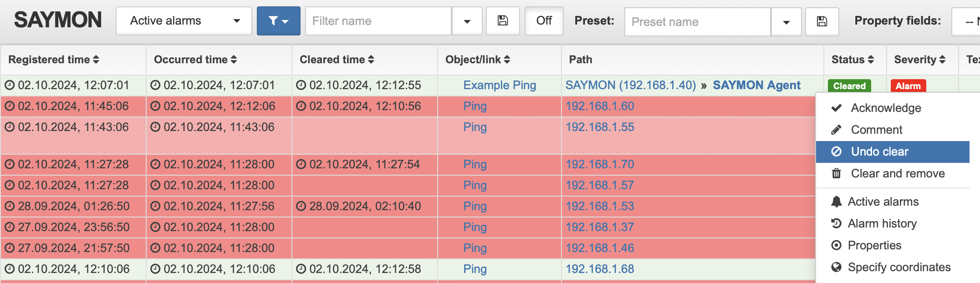Screen dimensions: 980x283
Task: Click the red Alarm severity badge
Action: tap(908, 86)
